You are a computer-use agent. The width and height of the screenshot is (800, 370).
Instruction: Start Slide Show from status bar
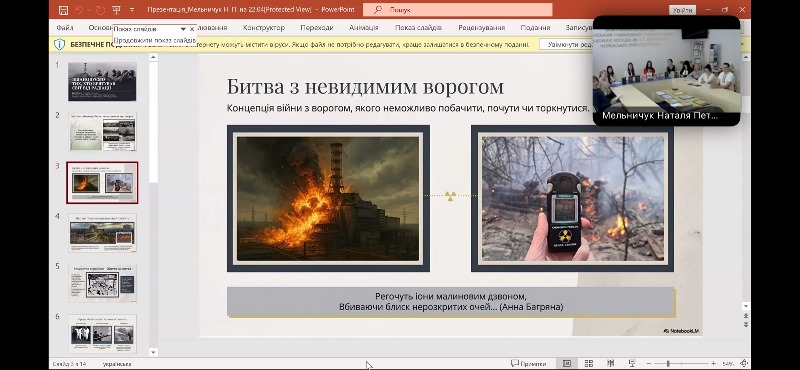coord(632,364)
